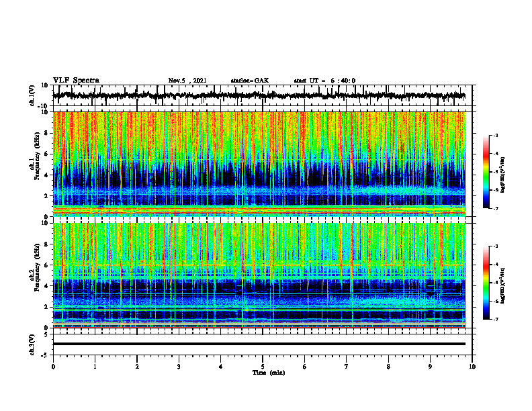Click the ch.1 colorbar 'log(PSD)' unit label

click(x=502, y=175)
